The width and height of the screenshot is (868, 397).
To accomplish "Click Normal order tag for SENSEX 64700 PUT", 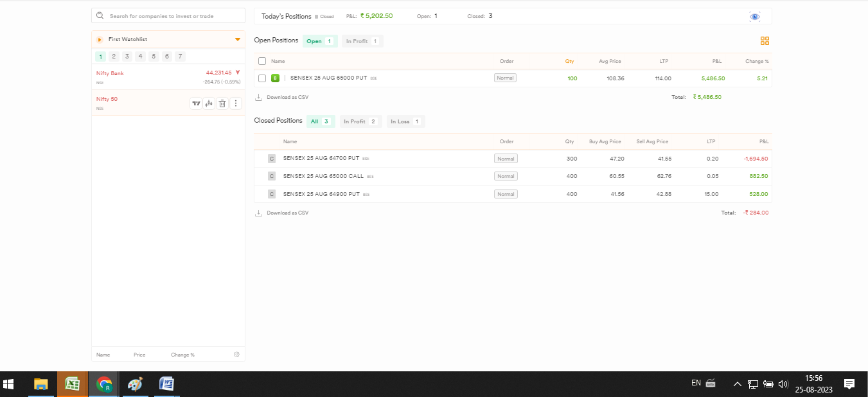I will pyautogui.click(x=506, y=159).
